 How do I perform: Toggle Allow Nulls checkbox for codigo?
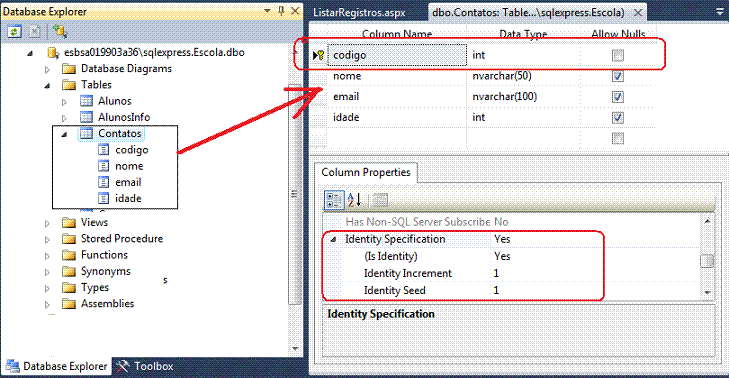[618, 56]
